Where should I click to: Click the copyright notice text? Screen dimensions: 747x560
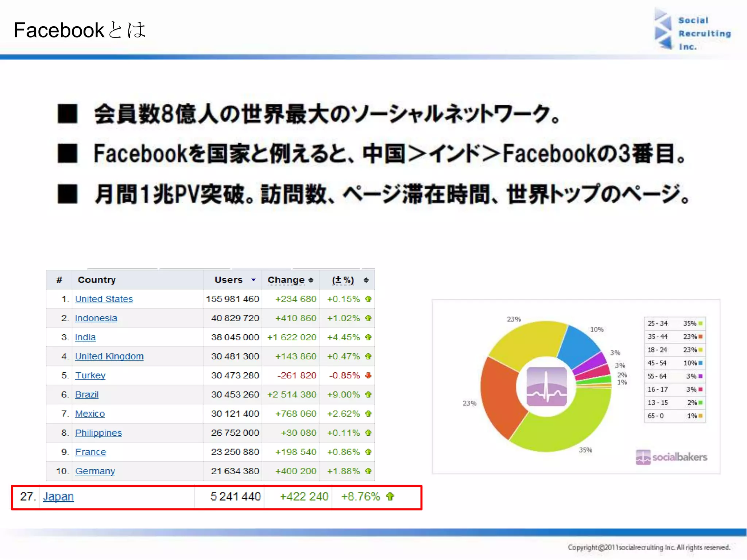point(649,547)
